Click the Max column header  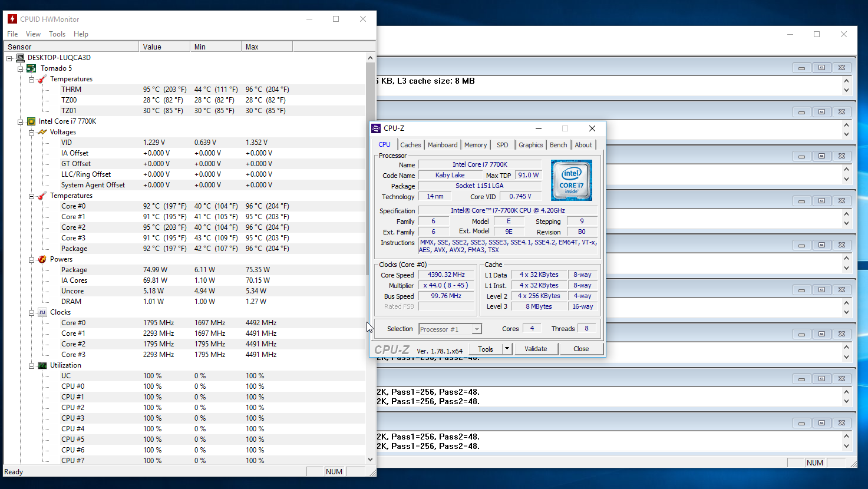coord(267,47)
